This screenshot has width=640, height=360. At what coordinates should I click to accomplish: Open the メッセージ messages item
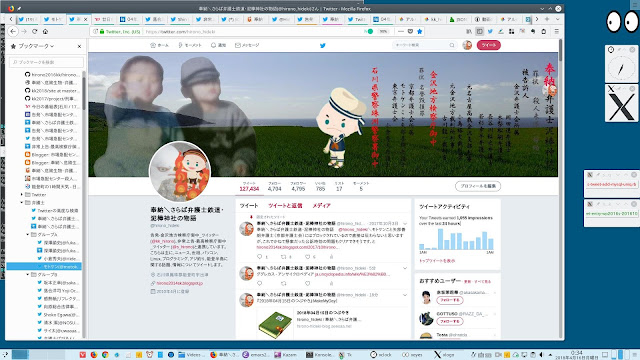(x=247, y=45)
